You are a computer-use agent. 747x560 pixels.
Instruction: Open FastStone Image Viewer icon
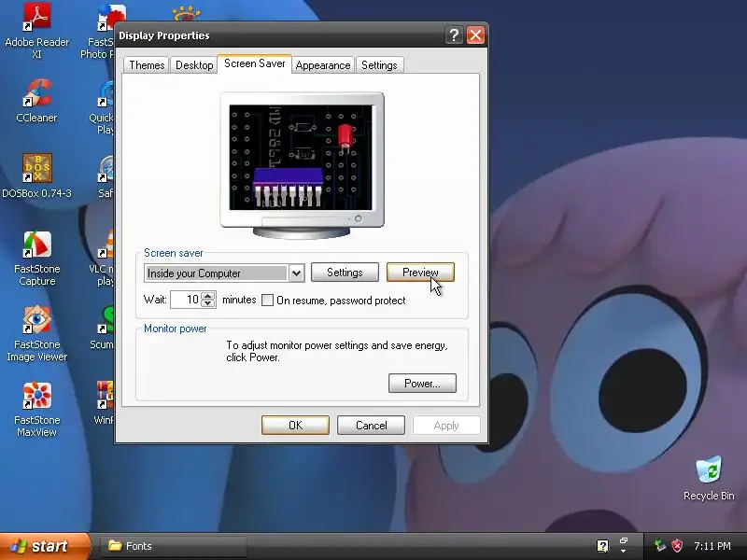point(36,333)
